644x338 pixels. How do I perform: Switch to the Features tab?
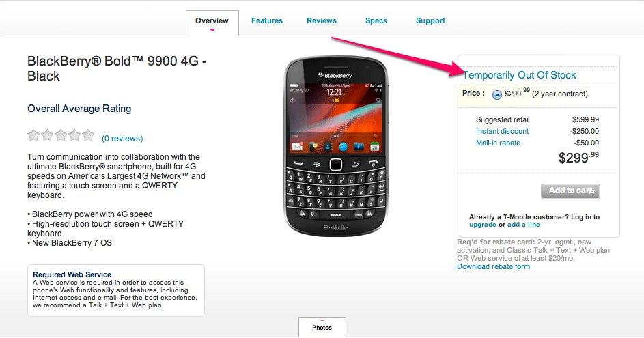[267, 20]
